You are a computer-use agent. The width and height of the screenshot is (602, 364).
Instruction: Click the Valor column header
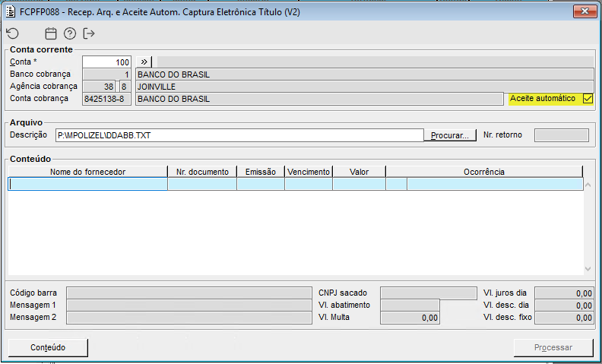[x=359, y=172]
